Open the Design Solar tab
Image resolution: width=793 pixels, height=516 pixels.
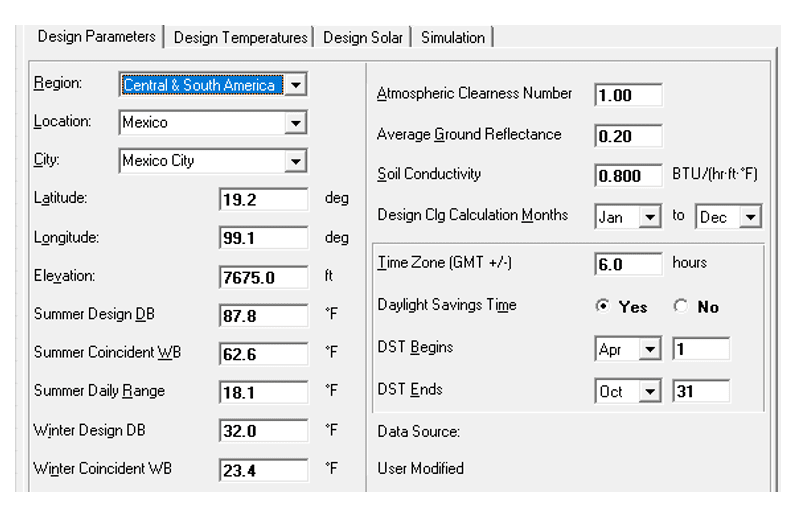(x=363, y=38)
